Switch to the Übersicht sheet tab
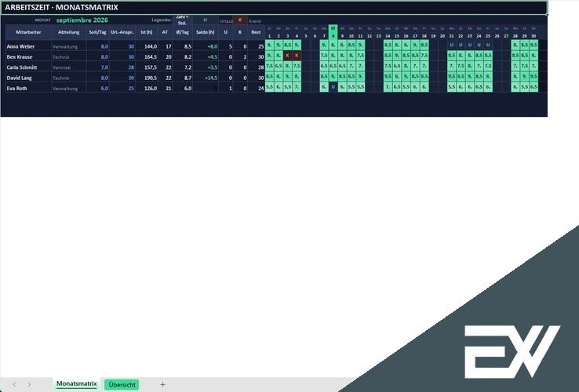This screenshot has height=392, width=579. point(122,385)
